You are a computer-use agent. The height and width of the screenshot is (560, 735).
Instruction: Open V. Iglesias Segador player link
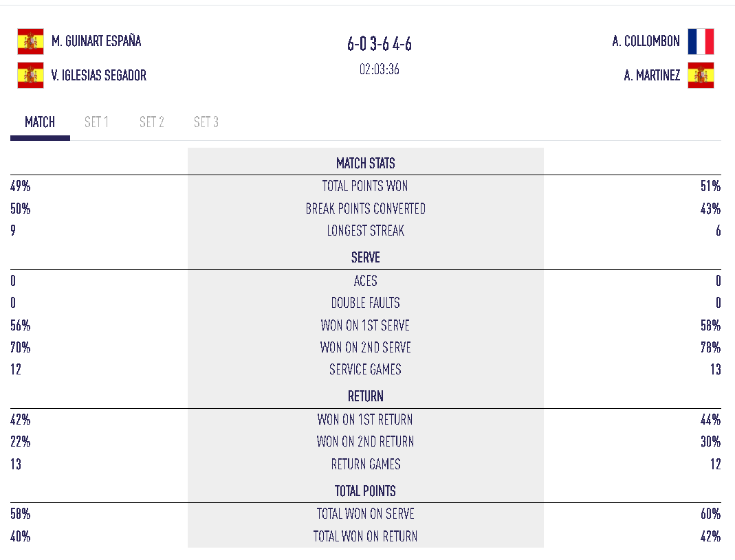(x=99, y=76)
